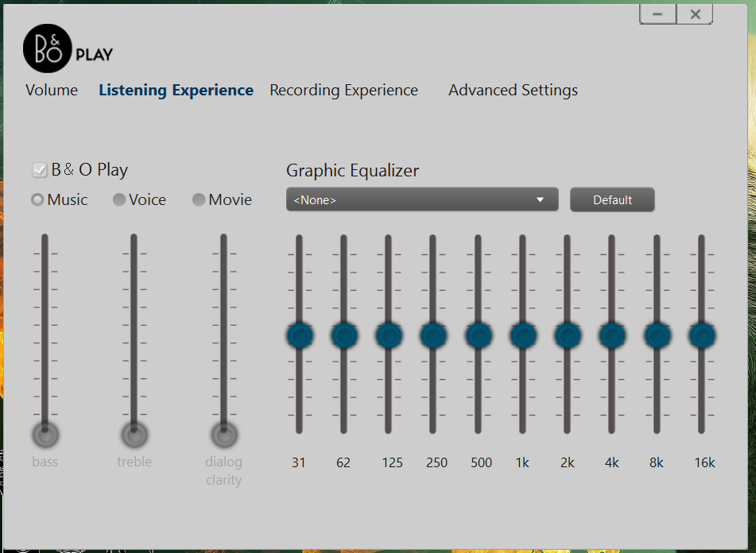Click the 31 Hz equalizer slider knob
Screen dimensions: 756x553
click(x=300, y=336)
